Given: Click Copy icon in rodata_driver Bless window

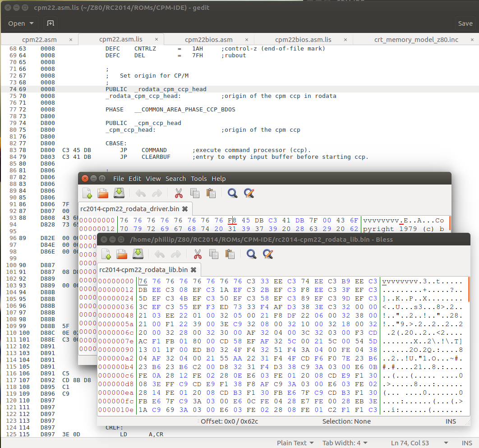Looking at the screenshot, I should tap(194, 193).
